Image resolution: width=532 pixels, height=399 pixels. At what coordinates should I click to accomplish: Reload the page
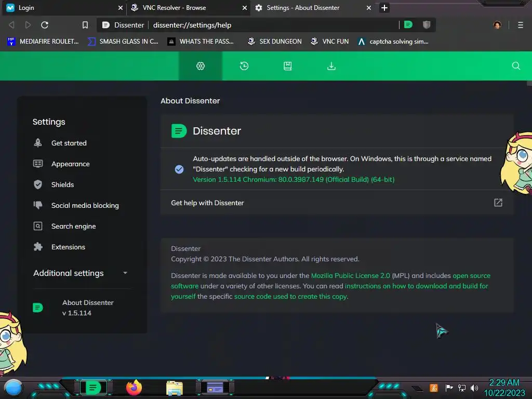pos(45,25)
